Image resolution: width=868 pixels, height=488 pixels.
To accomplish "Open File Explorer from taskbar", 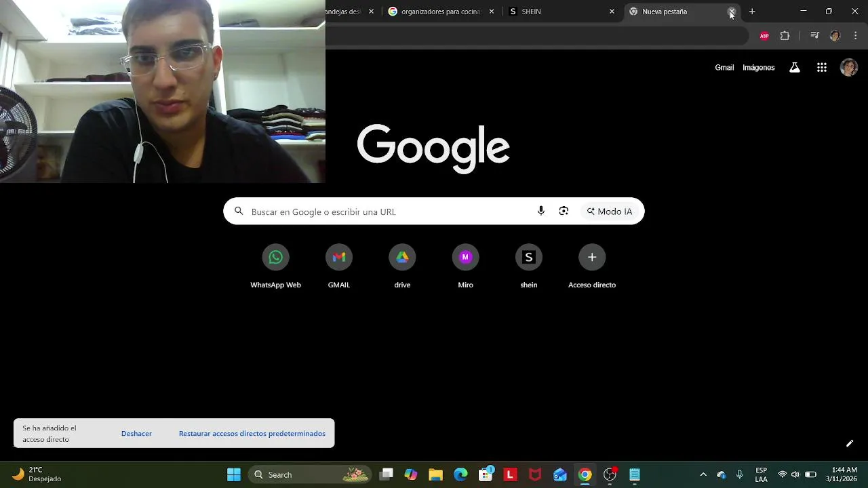I will tap(435, 474).
